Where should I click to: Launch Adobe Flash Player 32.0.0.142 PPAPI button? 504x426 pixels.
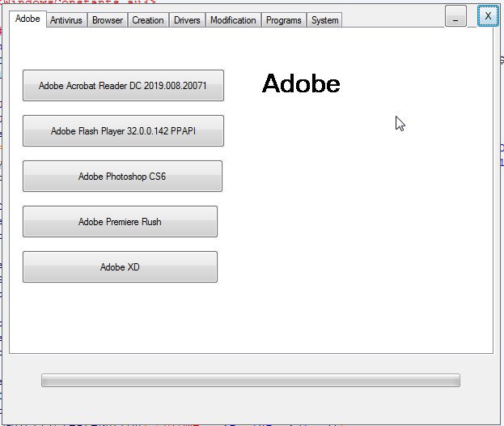(x=123, y=131)
